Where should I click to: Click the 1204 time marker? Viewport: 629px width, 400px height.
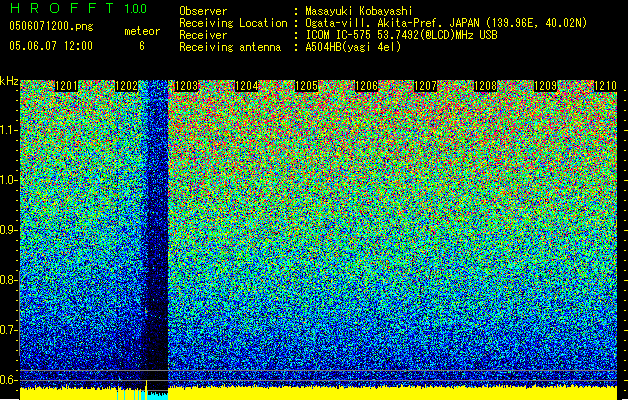[x=246, y=86]
